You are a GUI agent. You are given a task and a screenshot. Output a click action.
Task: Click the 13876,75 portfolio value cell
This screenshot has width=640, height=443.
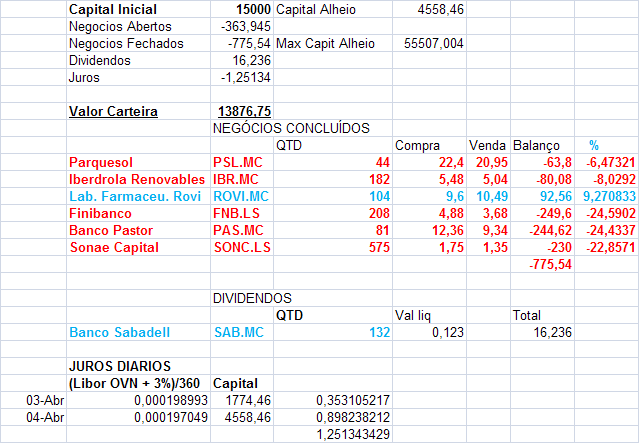(244, 111)
